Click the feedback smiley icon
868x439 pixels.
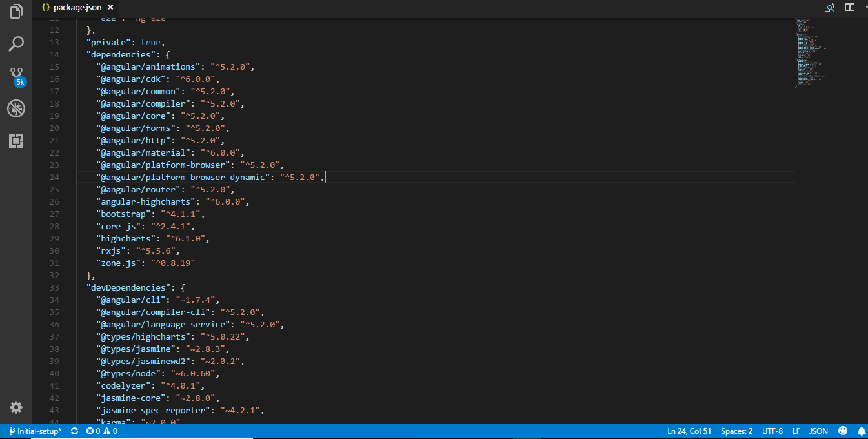click(x=843, y=431)
